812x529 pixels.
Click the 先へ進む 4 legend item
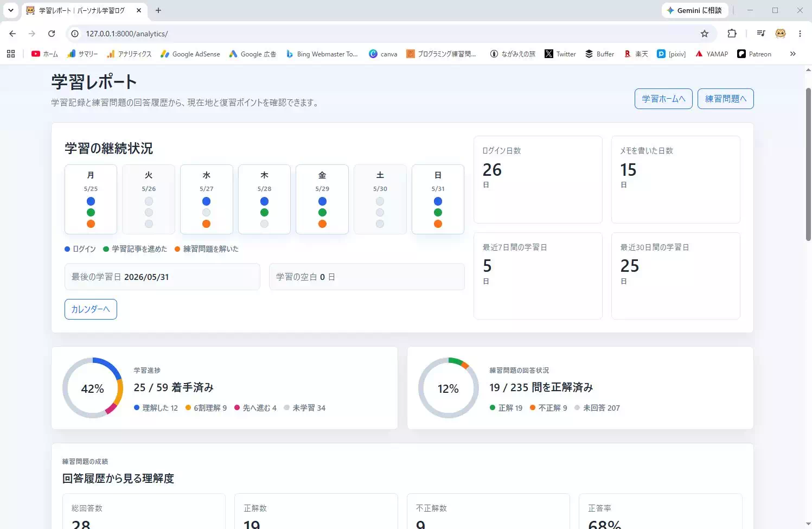[x=255, y=408]
